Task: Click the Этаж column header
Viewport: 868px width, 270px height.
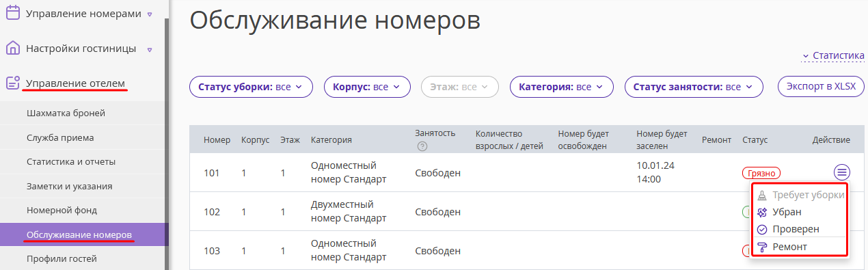Action: point(290,140)
